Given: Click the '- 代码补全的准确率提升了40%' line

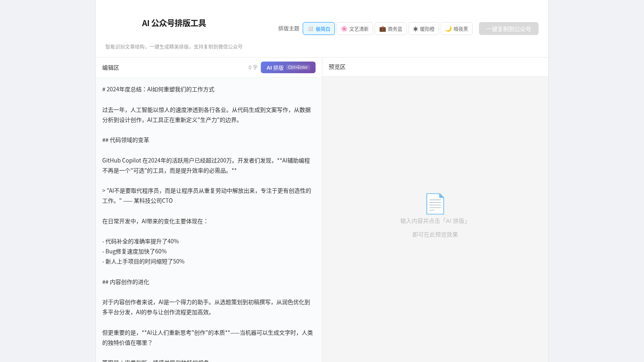Looking at the screenshot, I should pyautogui.click(x=140, y=241).
